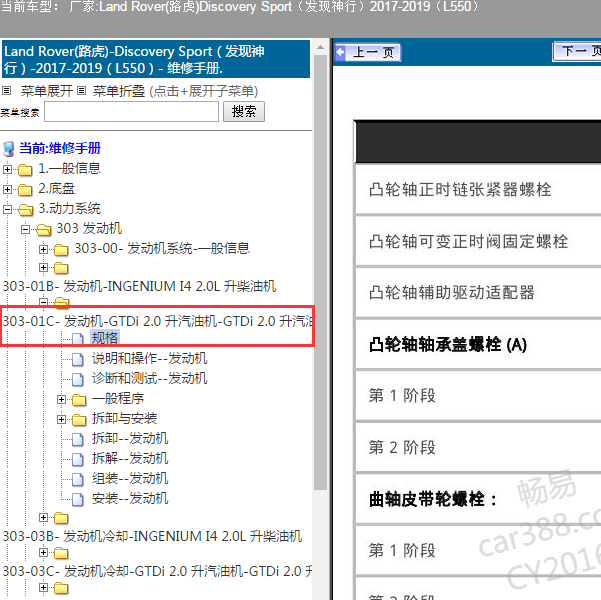Image resolution: width=601 pixels, height=600 pixels.
Task: Open 组装--发动机 page
Action: click(x=130, y=478)
